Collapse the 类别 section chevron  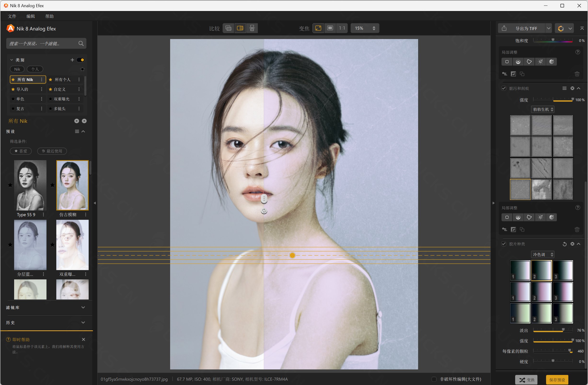(11, 60)
